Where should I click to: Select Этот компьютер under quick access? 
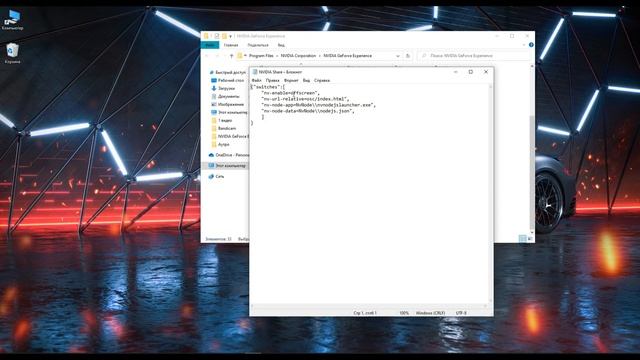(229, 112)
